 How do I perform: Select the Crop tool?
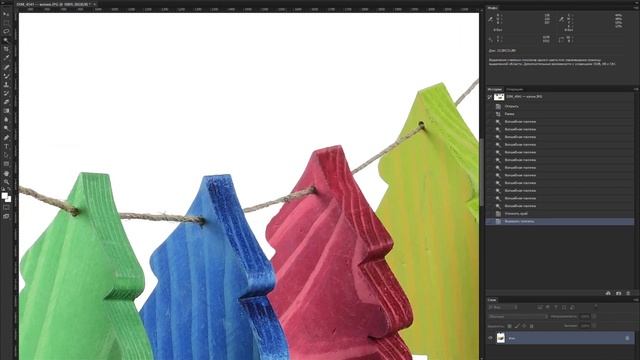point(6,49)
